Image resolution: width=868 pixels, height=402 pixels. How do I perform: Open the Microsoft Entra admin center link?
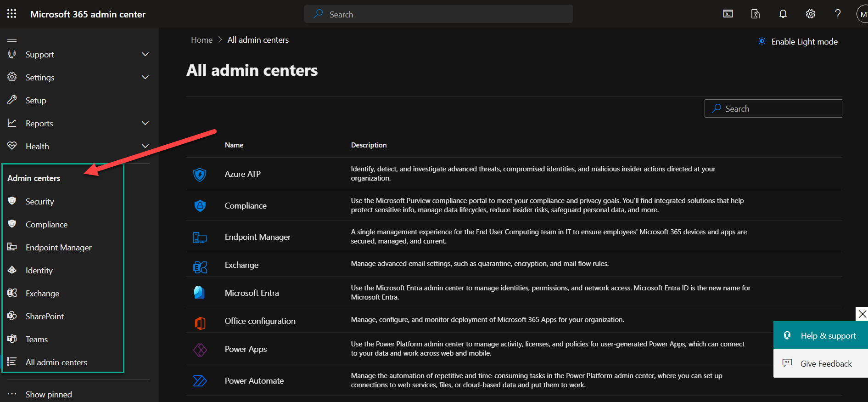[252, 293]
